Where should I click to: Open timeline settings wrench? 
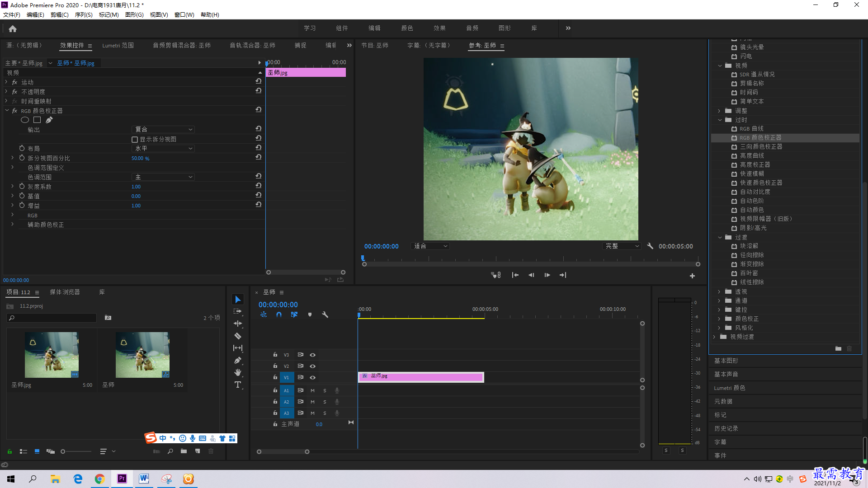(325, 315)
